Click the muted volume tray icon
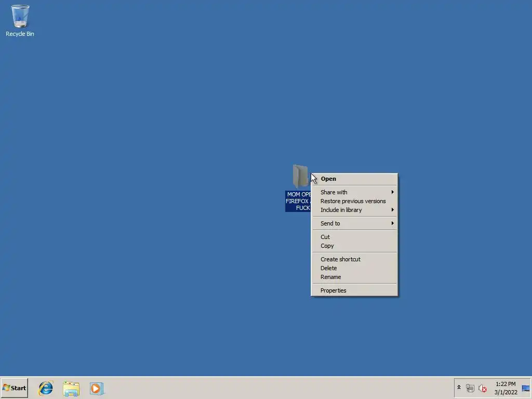Image resolution: width=532 pixels, height=399 pixels. click(x=482, y=388)
